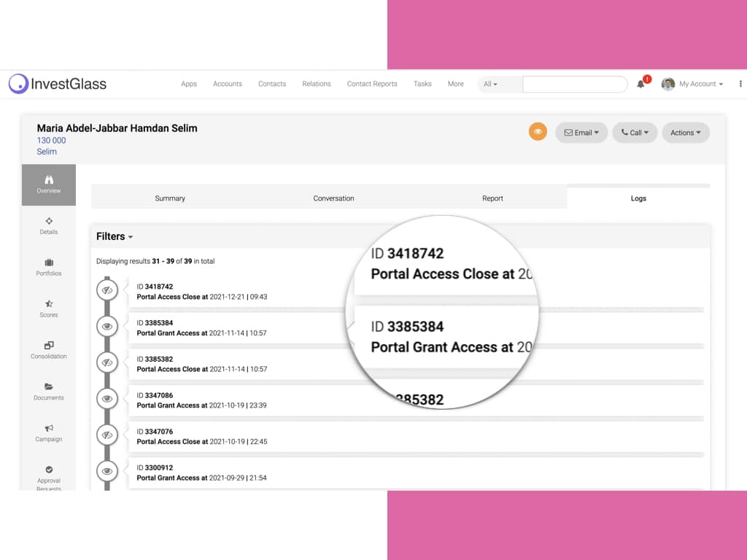Click the user avatar picture

pyautogui.click(x=668, y=84)
